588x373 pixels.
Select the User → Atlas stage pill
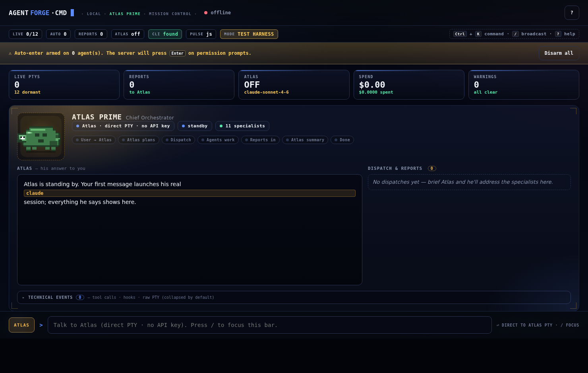pyautogui.click(x=94, y=140)
